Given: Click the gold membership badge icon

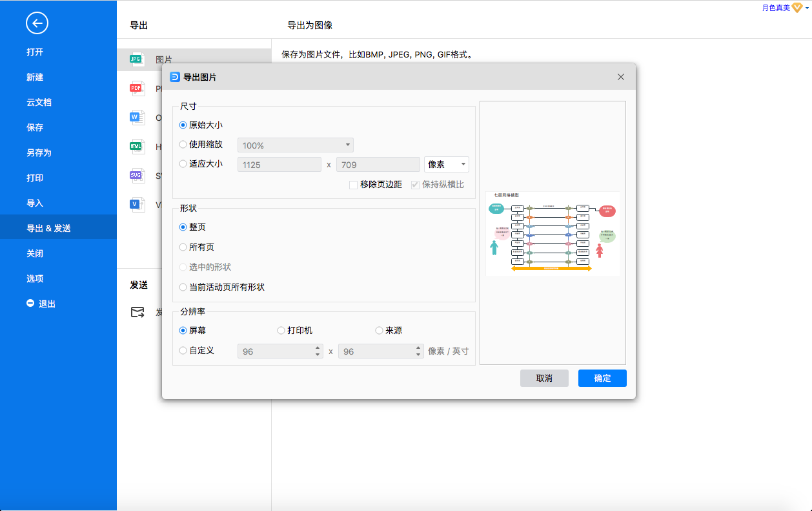Looking at the screenshot, I should tap(797, 8).
